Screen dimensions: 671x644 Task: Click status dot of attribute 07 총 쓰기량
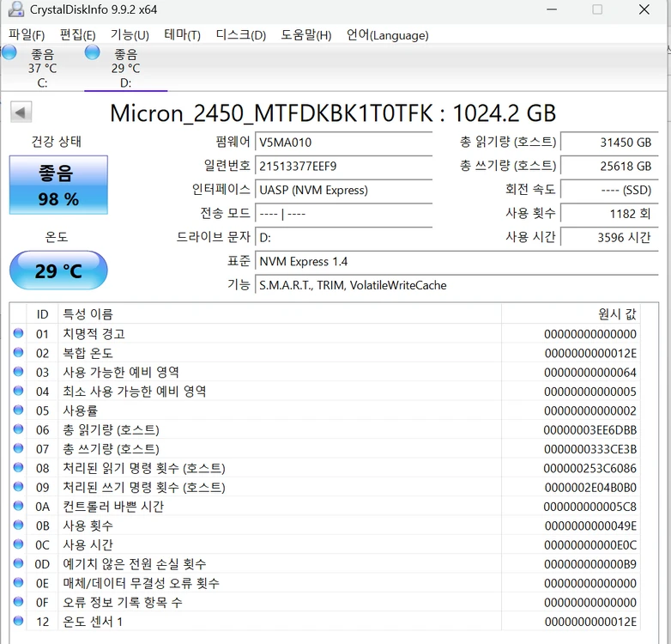point(18,448)
